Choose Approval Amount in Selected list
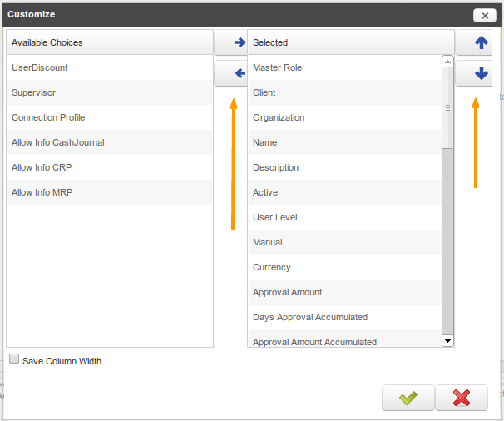 click(288, 292)
